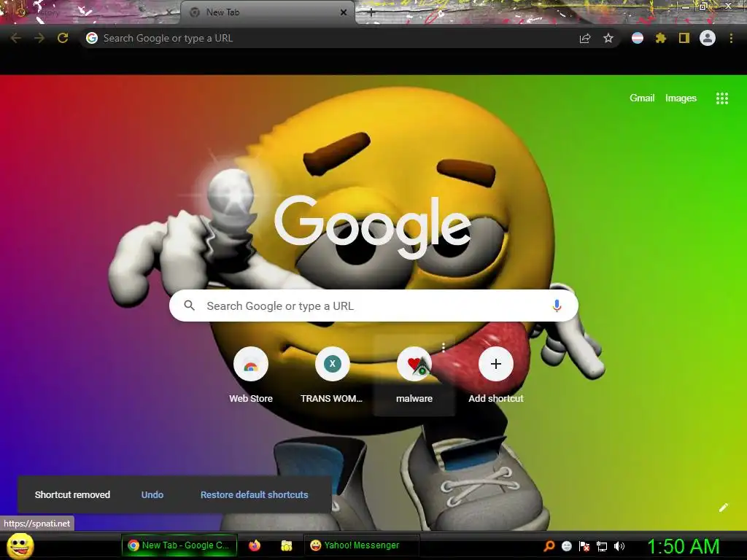
Task: Click the main Google search box
Action: pos(373,306)
